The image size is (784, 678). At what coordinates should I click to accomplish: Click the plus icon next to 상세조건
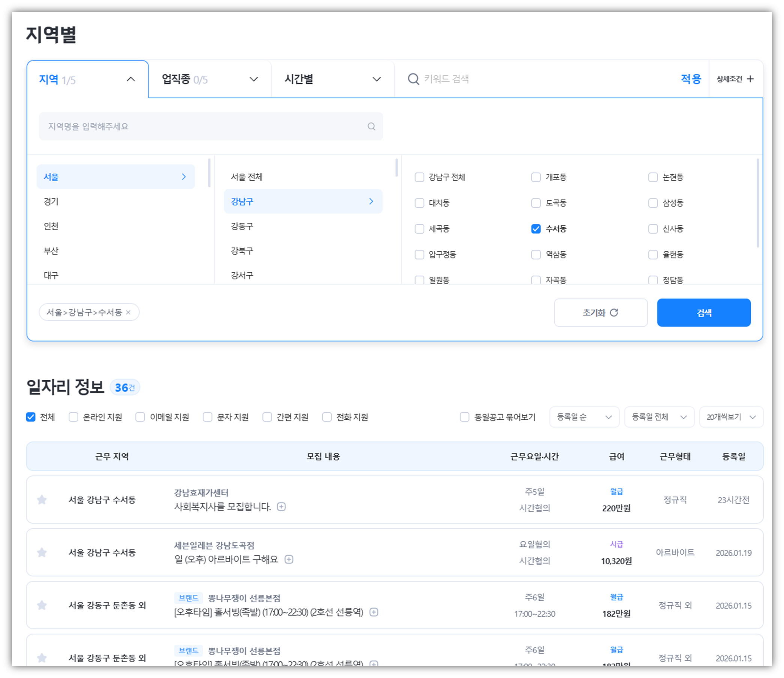pos(750,79)
